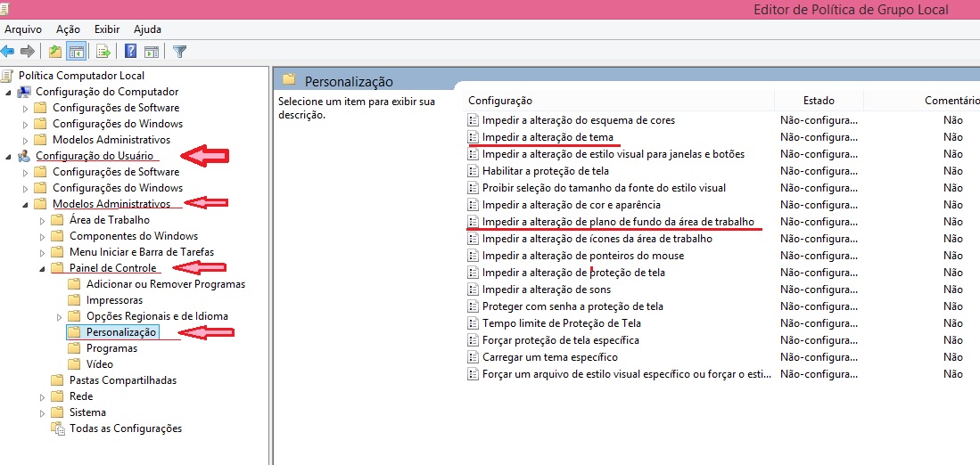Click Estado cell for Impedir a alteração de tema

tap(819, 137)
